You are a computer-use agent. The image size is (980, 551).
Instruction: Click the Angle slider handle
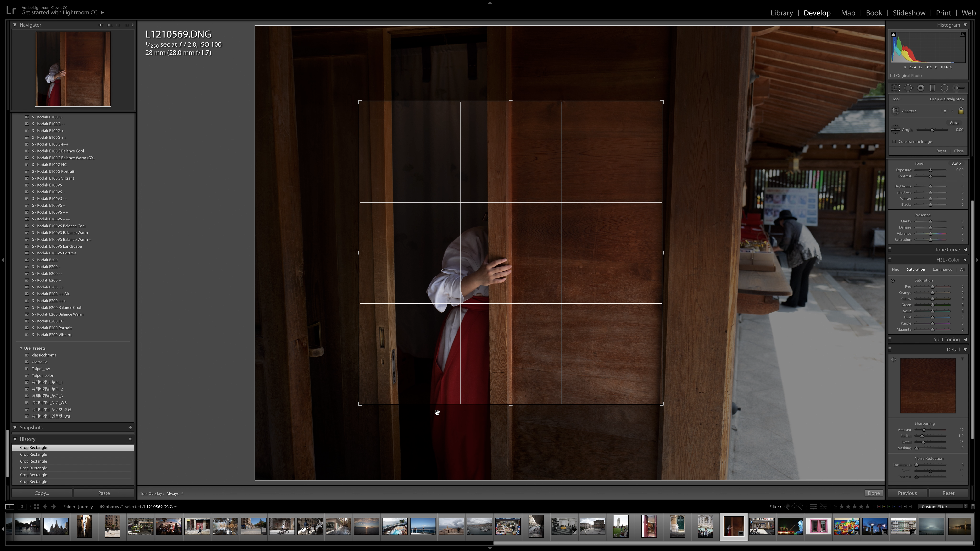(932, 130)
